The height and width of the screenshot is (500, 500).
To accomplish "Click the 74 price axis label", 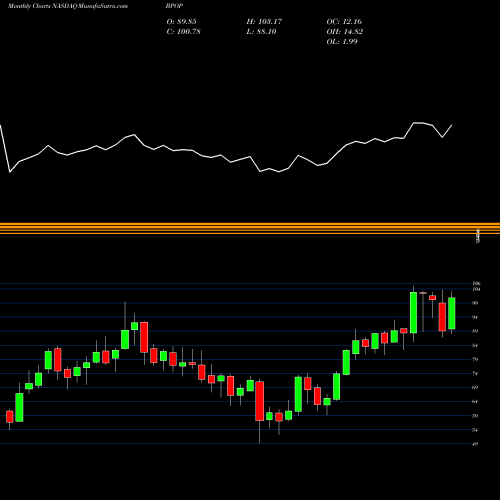I will coord(475,373).
